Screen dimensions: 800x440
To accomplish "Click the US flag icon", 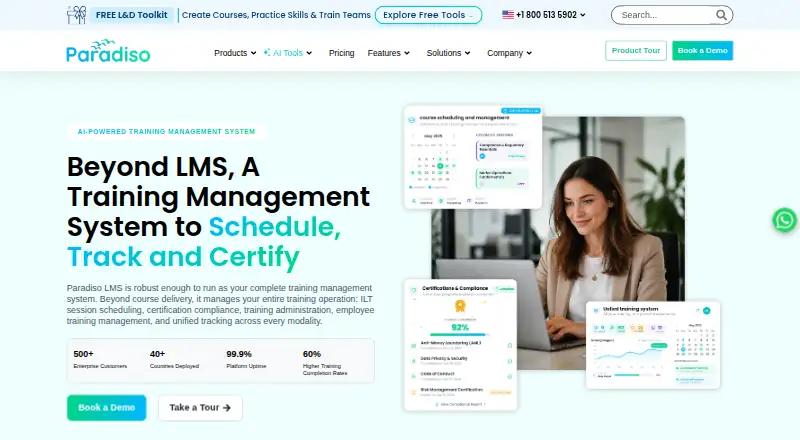I will click(508, 15).
